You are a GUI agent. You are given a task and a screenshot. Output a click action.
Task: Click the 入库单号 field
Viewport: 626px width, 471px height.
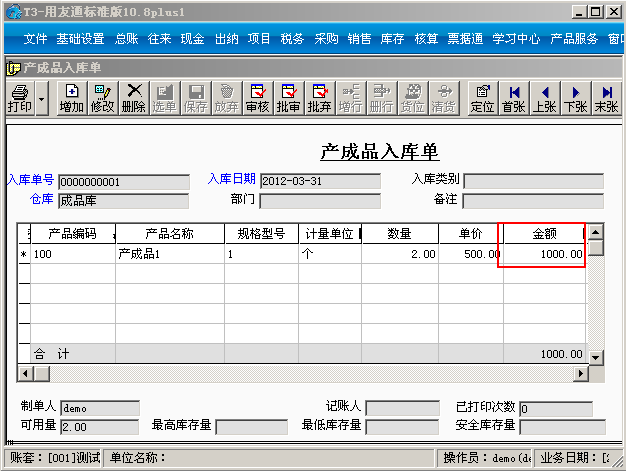pos(124,182)
